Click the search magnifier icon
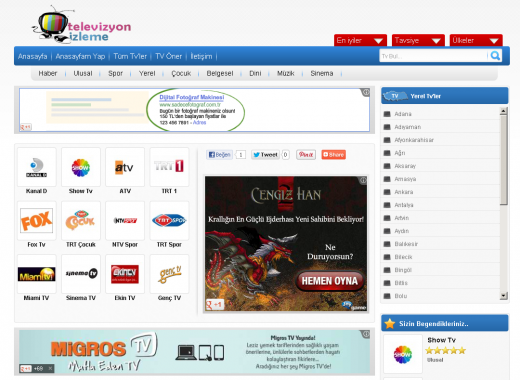 click(x=495, y=56)
